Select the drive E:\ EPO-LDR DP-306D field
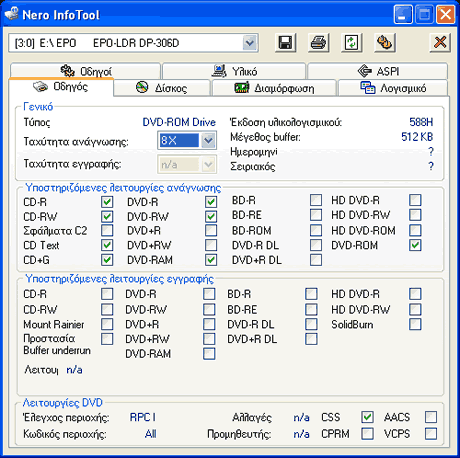The image size is (460, 458). tap(133, 43)
